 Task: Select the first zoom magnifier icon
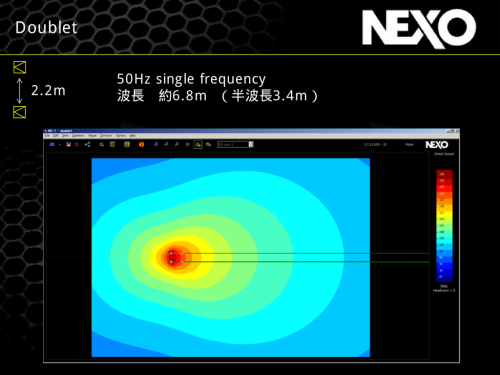pos(156,144)
